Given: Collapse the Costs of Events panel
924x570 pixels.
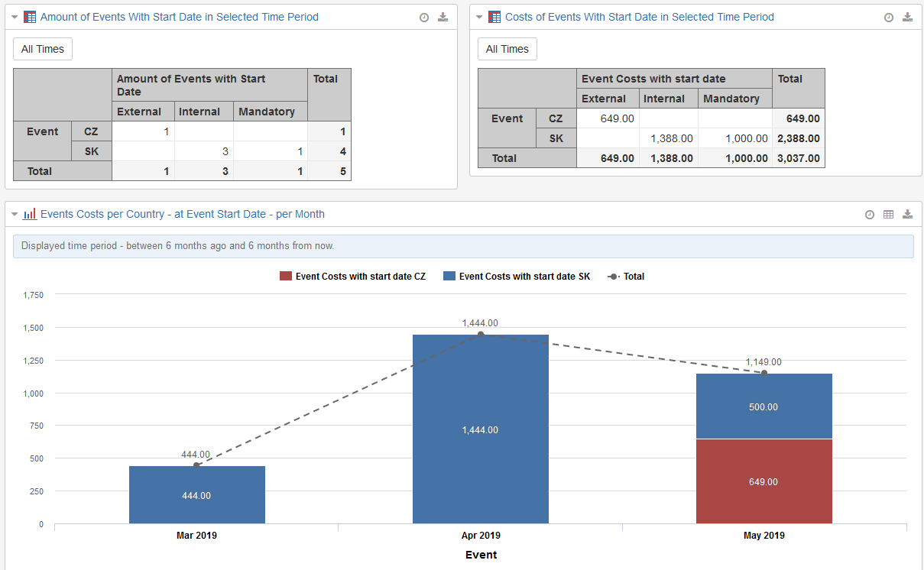Looking at the screenshot, I should pyautogui.click(x=479, y=18).
